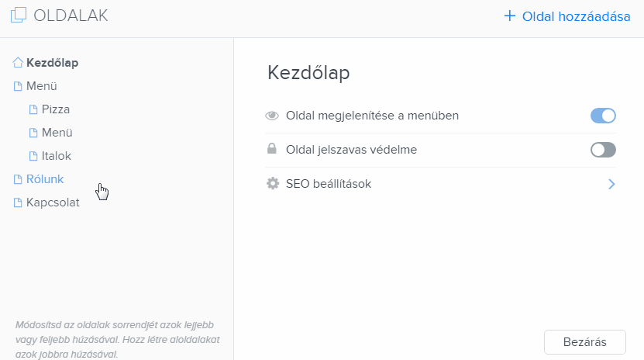Select the top-level Menü page
Screen dimensions: 644x360
42,86
